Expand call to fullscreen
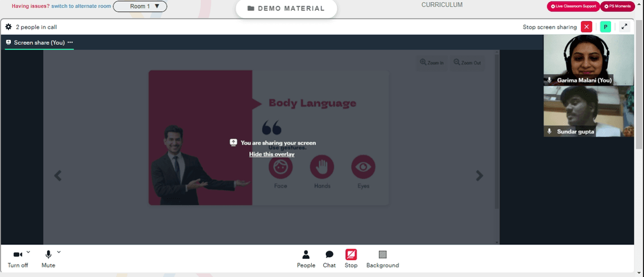Viewport: 644px width, 277px height. pyautogui.click(x=624, y=27)
